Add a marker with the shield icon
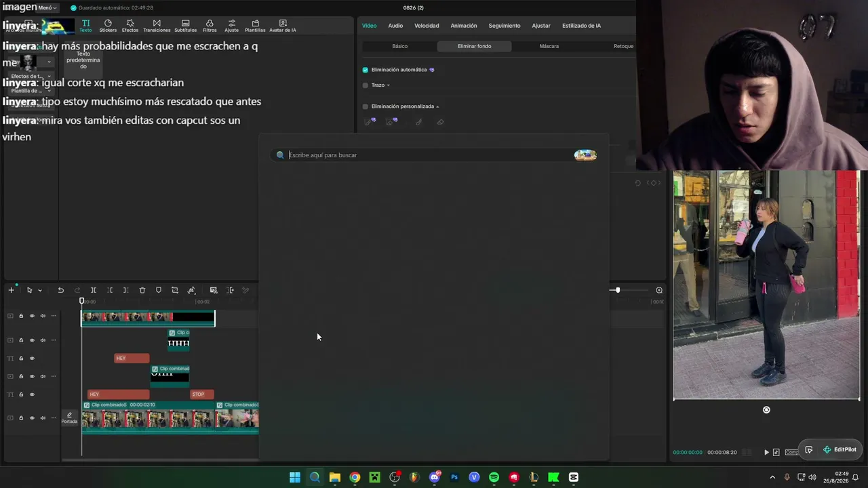This screenshot has width=868, height=488. [x=159, y=290]
